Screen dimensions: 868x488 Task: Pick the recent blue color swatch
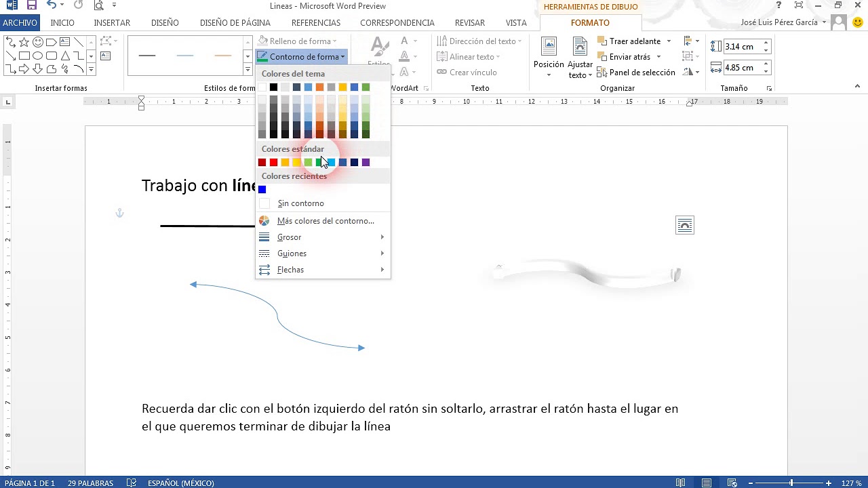pos(262,189)
